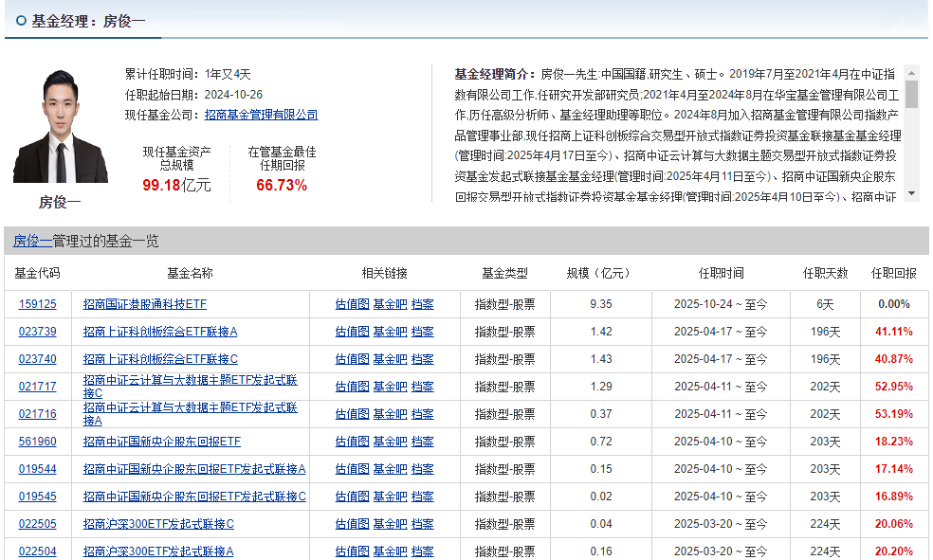Open 基金吧 for fund 022505
The width and height of the screenshot is (933, 560).
coord(390,524)
